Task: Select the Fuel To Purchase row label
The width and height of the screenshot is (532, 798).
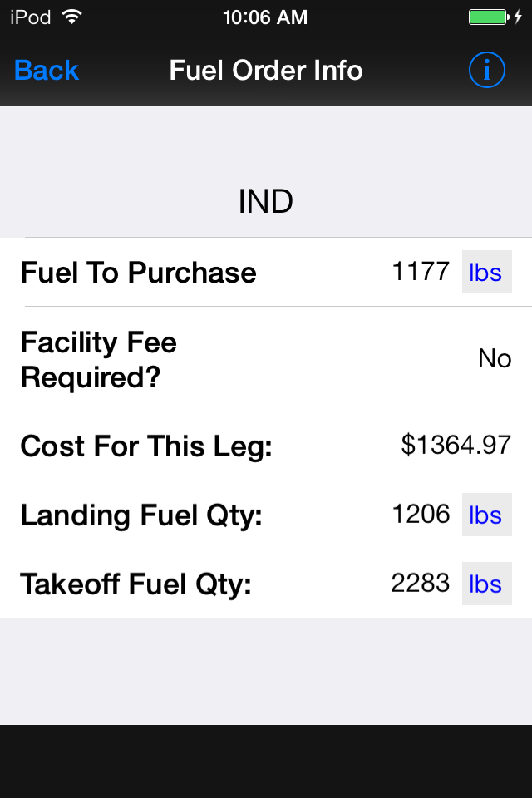Action: click(139, 273)
